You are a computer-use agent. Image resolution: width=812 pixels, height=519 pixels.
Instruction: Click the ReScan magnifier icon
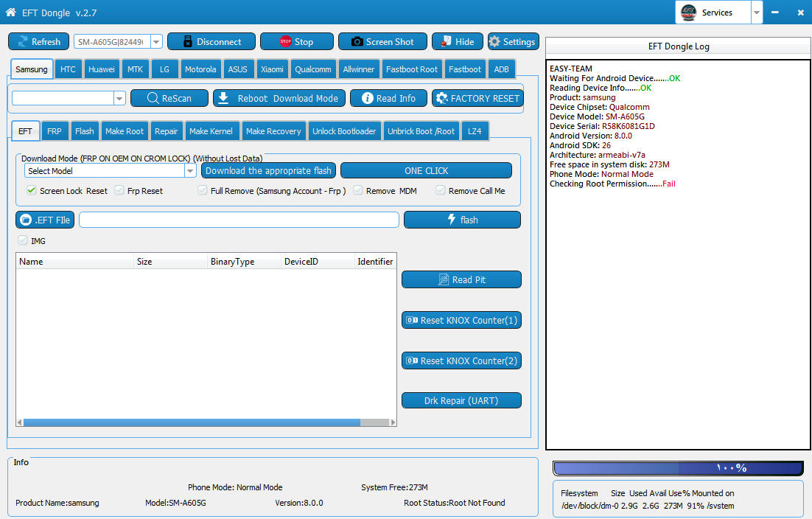tap(153, 98)
